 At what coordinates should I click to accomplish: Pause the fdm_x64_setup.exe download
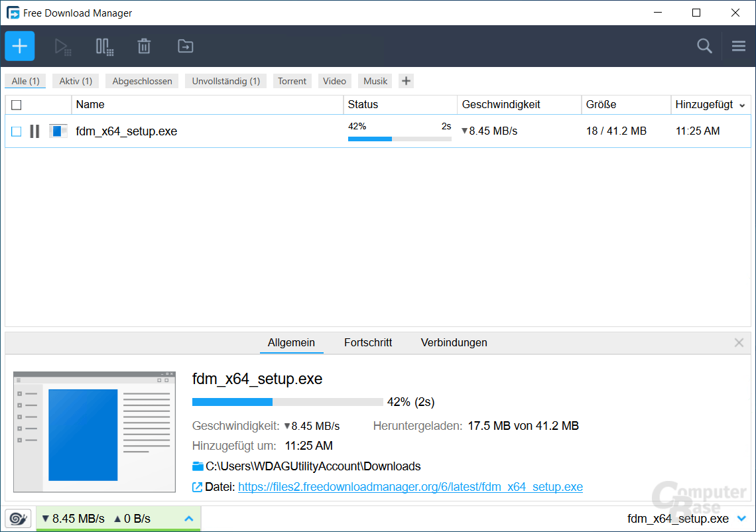point(34,131)
